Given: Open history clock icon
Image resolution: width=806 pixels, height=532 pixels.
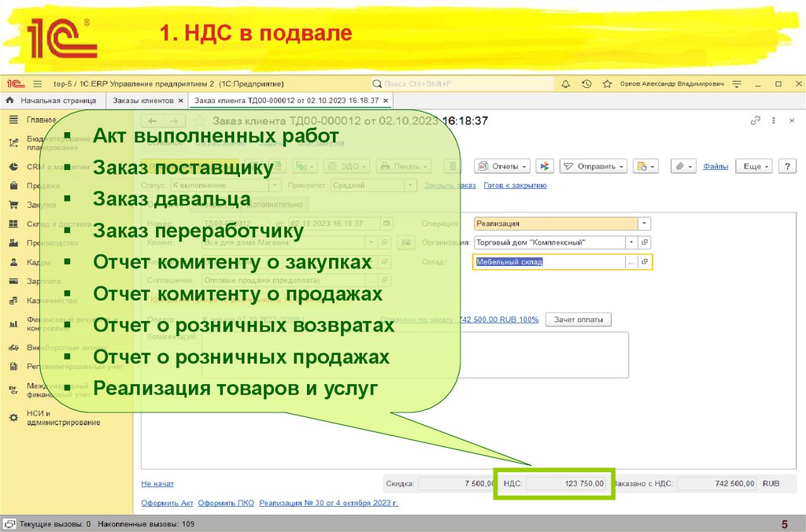Looking at the screenshot, I should (586, 83).
